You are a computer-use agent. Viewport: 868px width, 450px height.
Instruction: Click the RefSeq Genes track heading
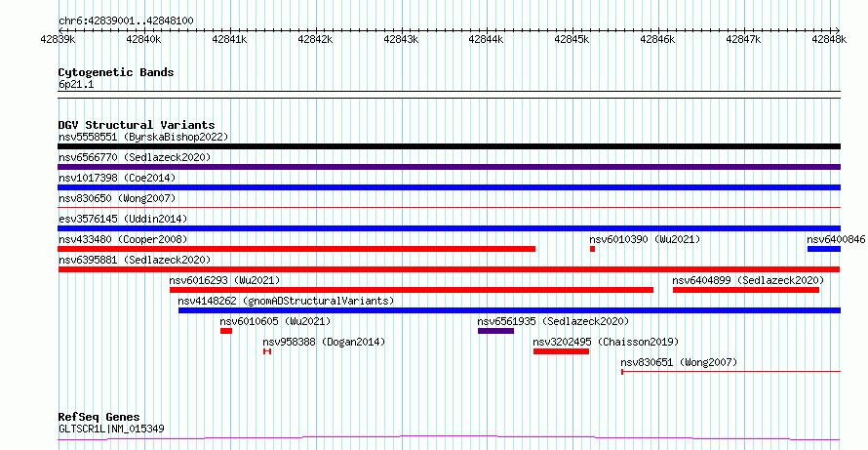pyautogui.click(x=99, y=417)
